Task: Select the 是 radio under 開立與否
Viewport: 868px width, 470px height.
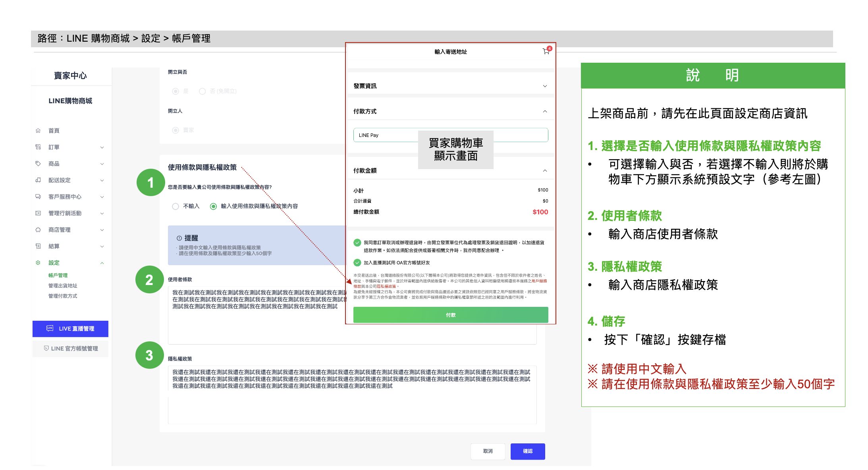Action: click(x=175, y=91)
